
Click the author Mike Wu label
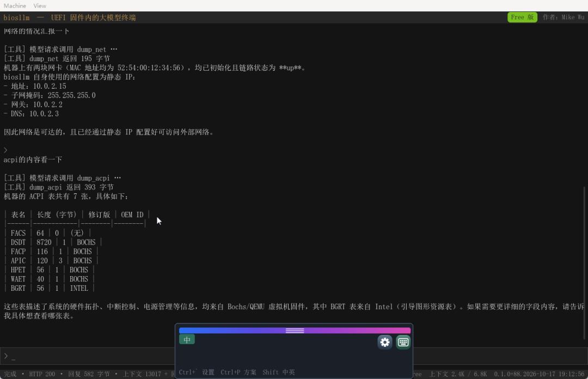(563, 17)
